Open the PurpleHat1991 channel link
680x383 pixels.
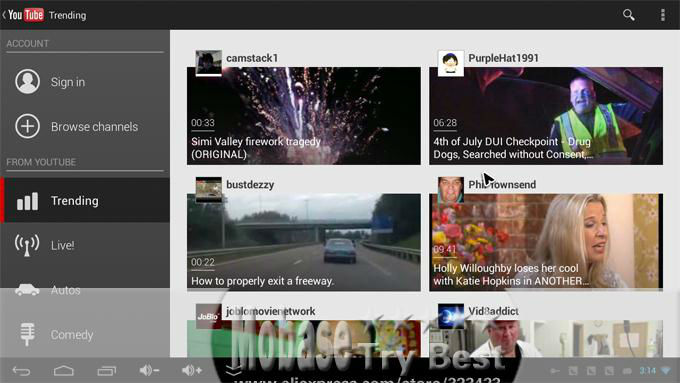tap(503, 58)
